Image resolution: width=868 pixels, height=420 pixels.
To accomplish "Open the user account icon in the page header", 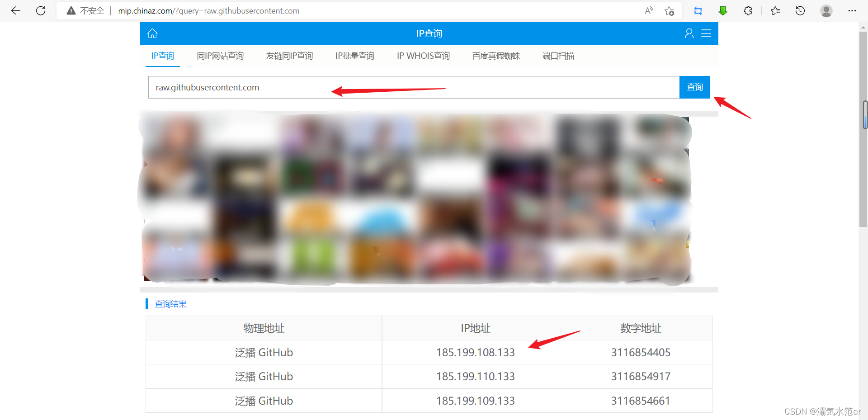I will (689, 33).
